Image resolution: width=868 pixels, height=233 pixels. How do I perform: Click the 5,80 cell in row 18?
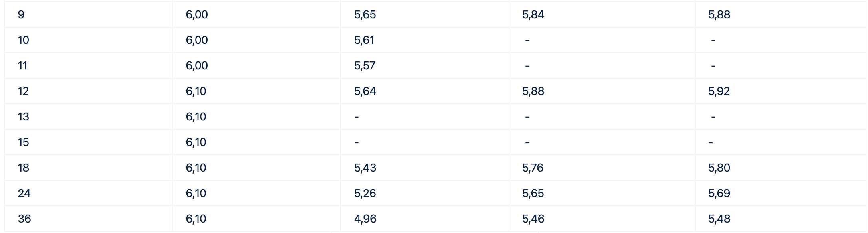[719, 168]
